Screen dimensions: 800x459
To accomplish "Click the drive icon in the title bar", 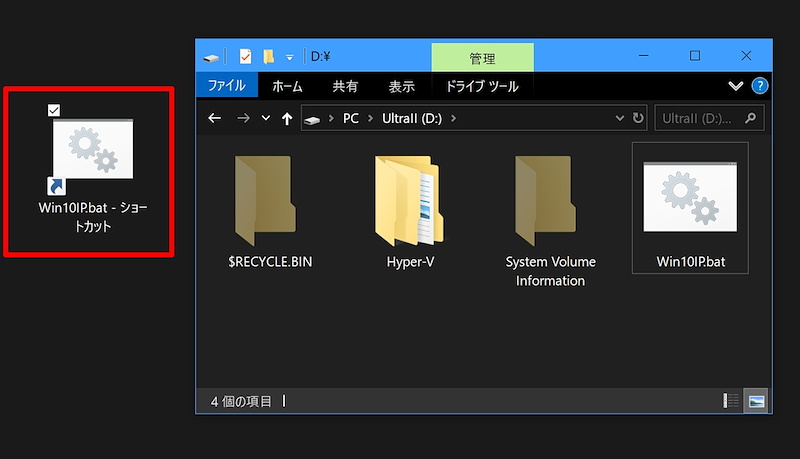I will click(x=211, y=57).
